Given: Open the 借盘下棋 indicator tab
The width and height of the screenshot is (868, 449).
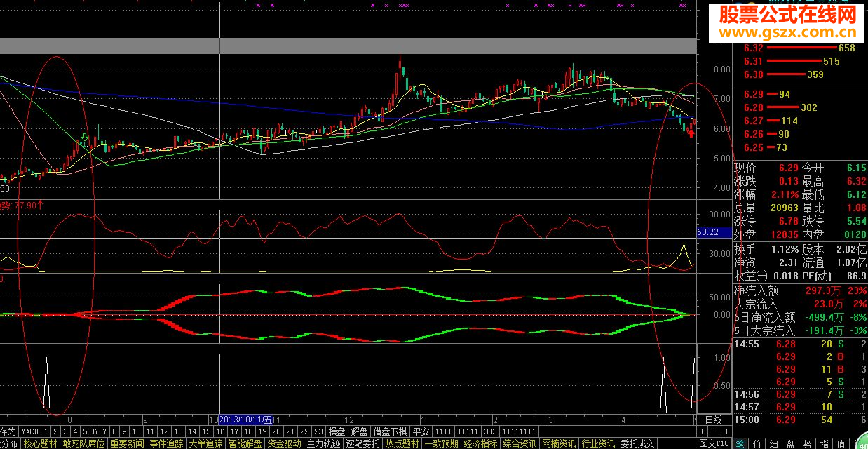Looking at the screenshot, I should tap(389, 431).
